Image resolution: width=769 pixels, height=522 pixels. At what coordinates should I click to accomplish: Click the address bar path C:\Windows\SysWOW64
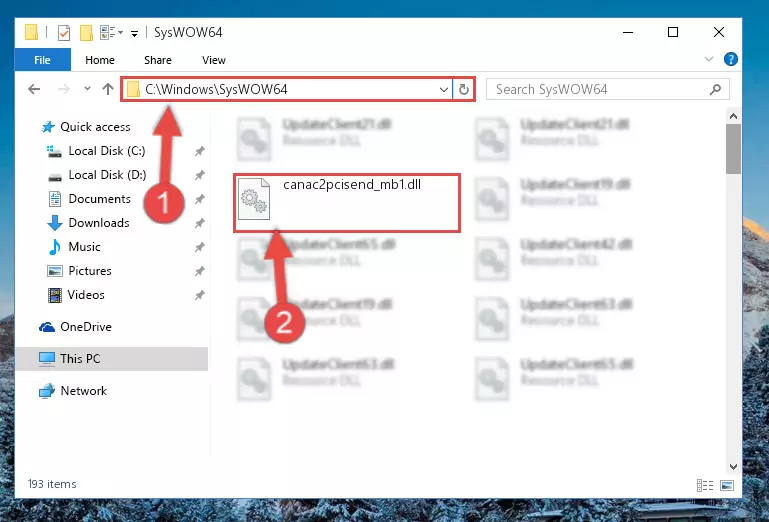216,89
